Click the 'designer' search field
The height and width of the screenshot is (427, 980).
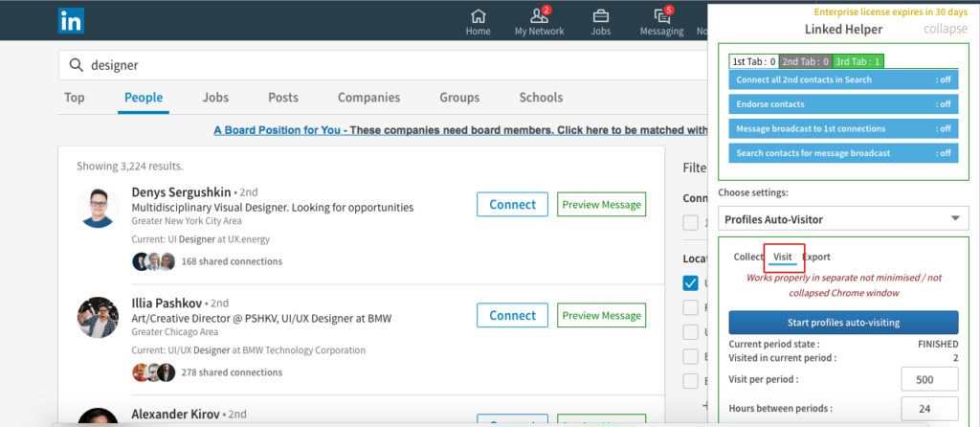pyautogui.click(x=383, y=65)
